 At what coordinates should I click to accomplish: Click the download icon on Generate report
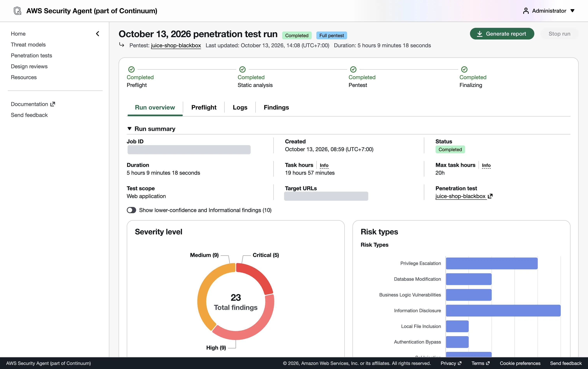coord(479,34)
